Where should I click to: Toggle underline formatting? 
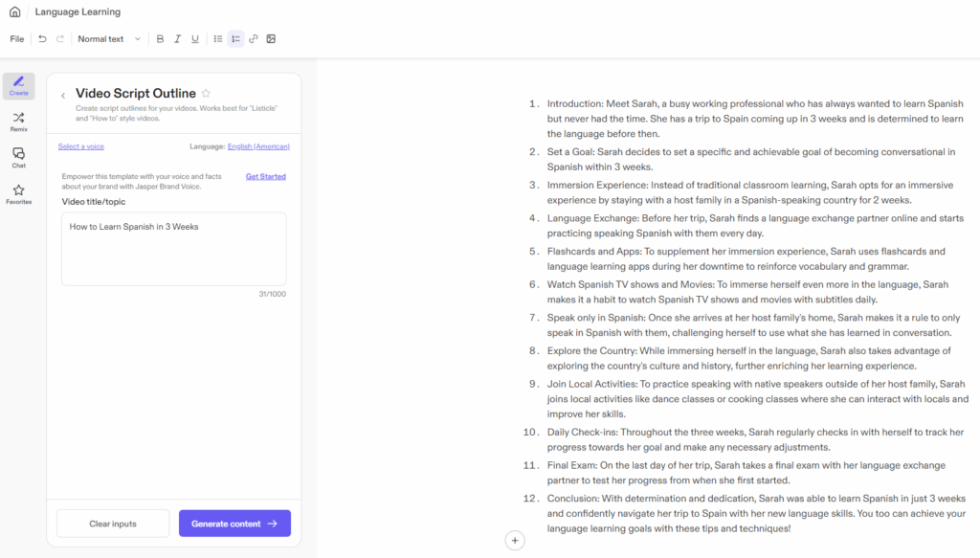point(195,39)
